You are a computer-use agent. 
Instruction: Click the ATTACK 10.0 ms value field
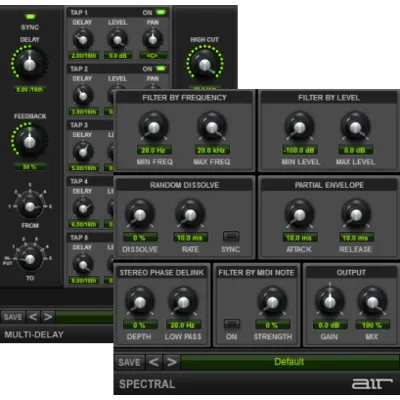(x=299, y=238)
